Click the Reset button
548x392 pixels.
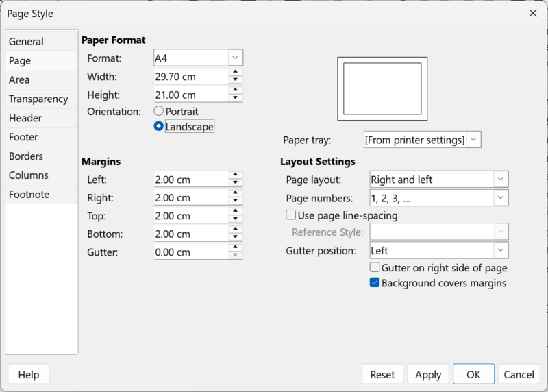[382, 374]
